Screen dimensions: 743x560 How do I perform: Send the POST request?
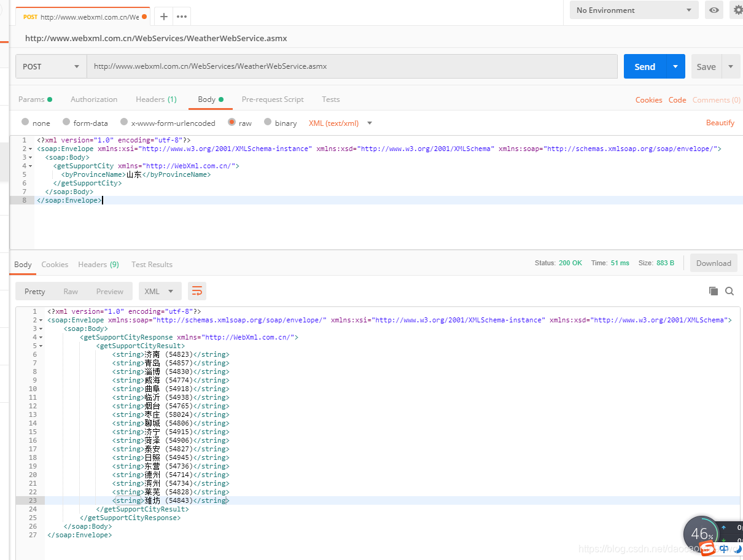point(644,66)
